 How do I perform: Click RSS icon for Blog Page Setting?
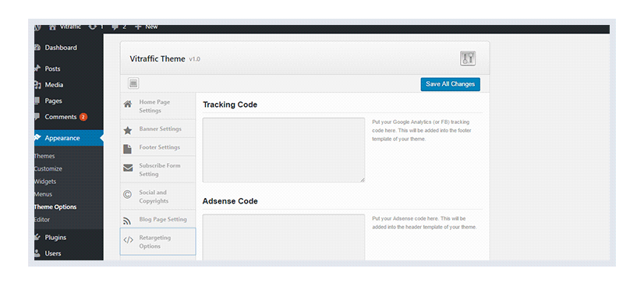point(127,221)
